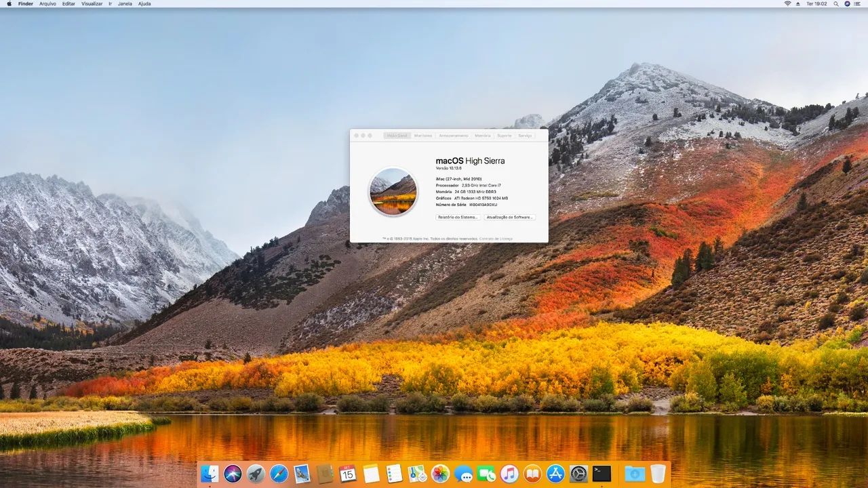
Task: Open System Preferences gear in dock
Action: 578,474
